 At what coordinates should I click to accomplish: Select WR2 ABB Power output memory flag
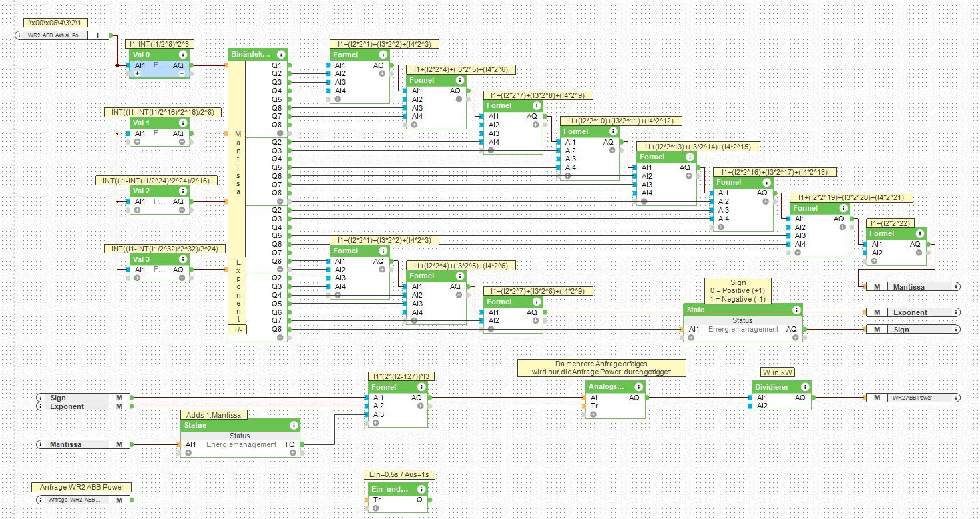coord(913,398)
